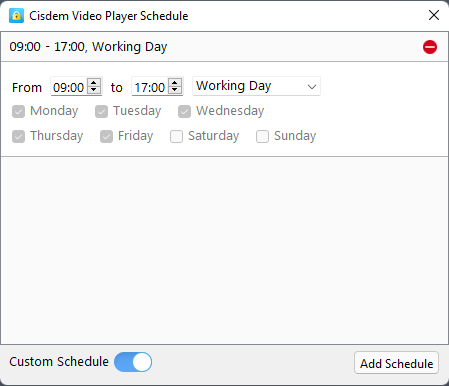The width and height of the screenshot is (449, 386).
Task: Increase the From time with its up arrow
Action: tap(94, 83)
